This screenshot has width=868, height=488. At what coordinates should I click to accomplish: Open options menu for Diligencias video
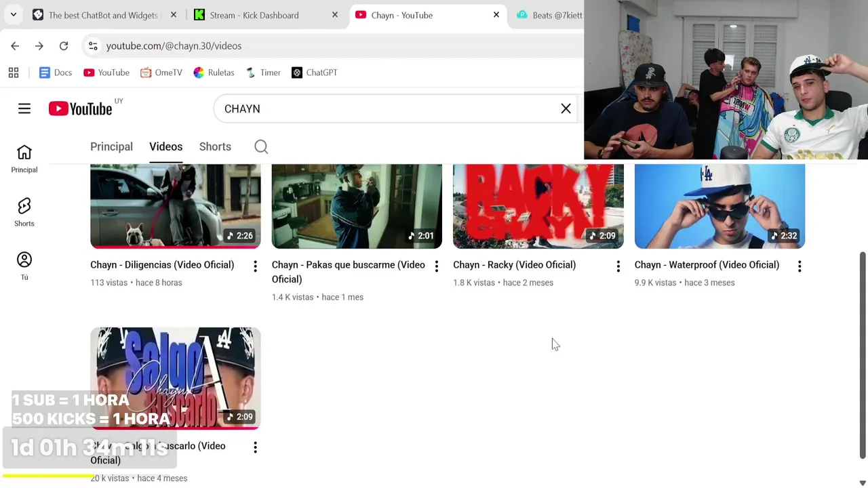[x=255, y=266]
